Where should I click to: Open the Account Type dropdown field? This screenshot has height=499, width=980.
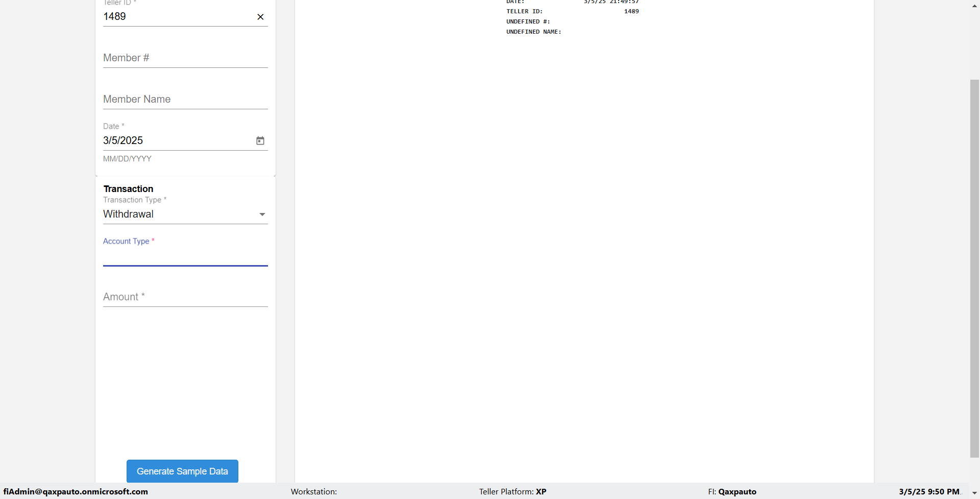click(185, 256)
